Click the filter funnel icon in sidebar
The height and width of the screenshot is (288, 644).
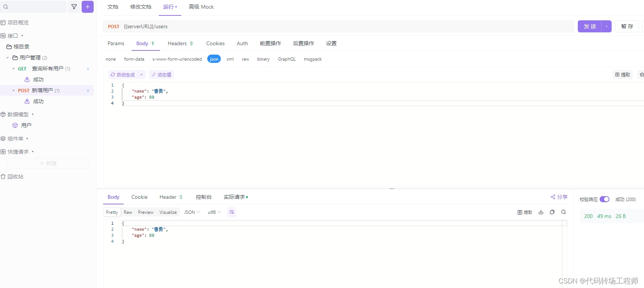[x=74, y=7]
